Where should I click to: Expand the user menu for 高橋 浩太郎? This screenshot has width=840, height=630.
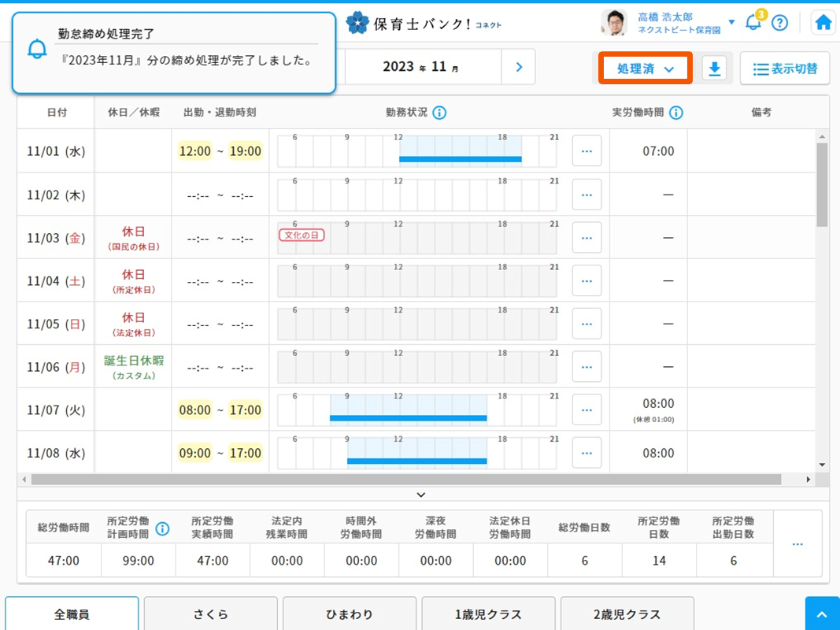(x=732, y=22)
